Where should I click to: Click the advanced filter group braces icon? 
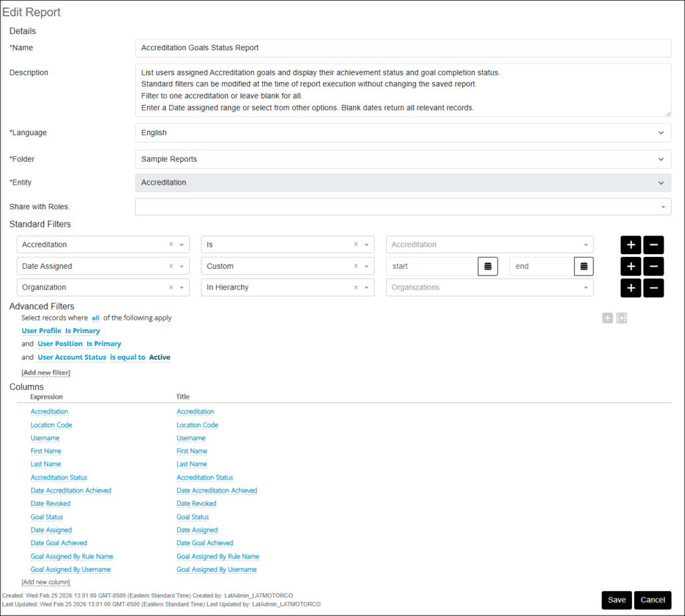[621, 318]
